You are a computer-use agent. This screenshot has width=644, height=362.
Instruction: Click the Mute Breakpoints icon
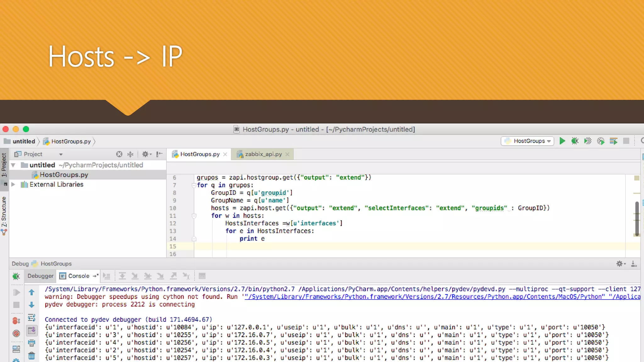16,333
